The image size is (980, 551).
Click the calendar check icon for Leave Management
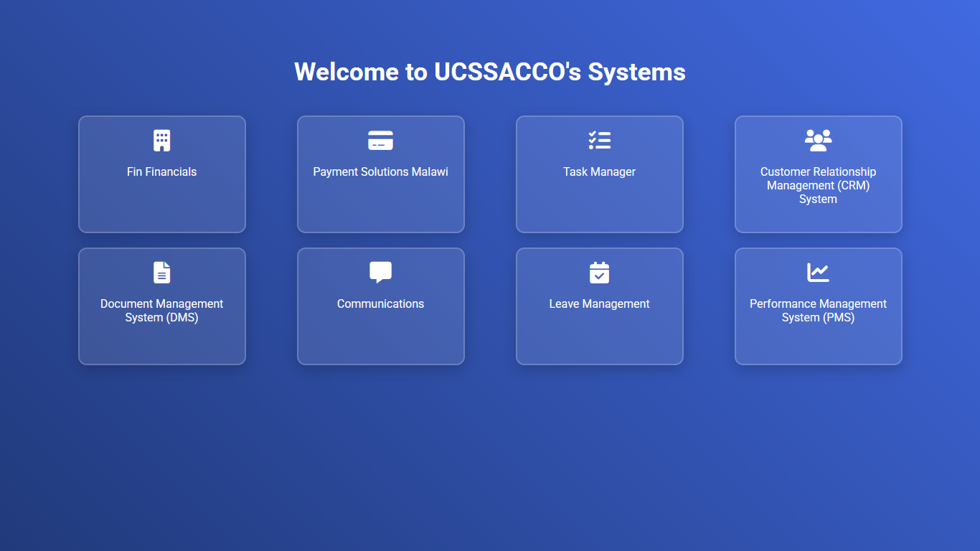coord(599,273)
